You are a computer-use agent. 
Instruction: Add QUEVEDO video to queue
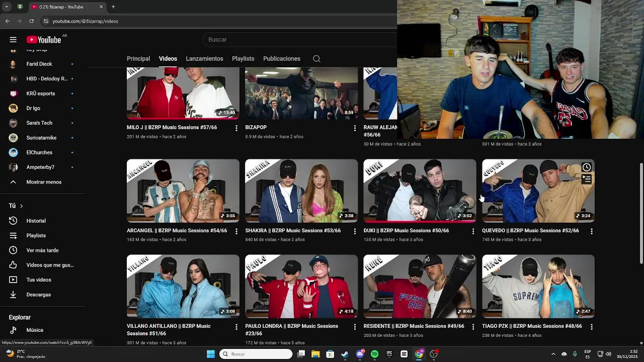click(587, 178)
